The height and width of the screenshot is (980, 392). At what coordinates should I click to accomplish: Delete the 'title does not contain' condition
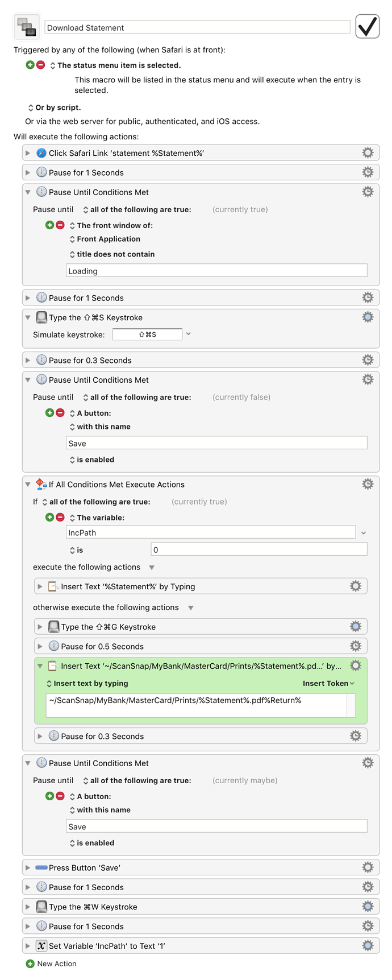(60, 225)
